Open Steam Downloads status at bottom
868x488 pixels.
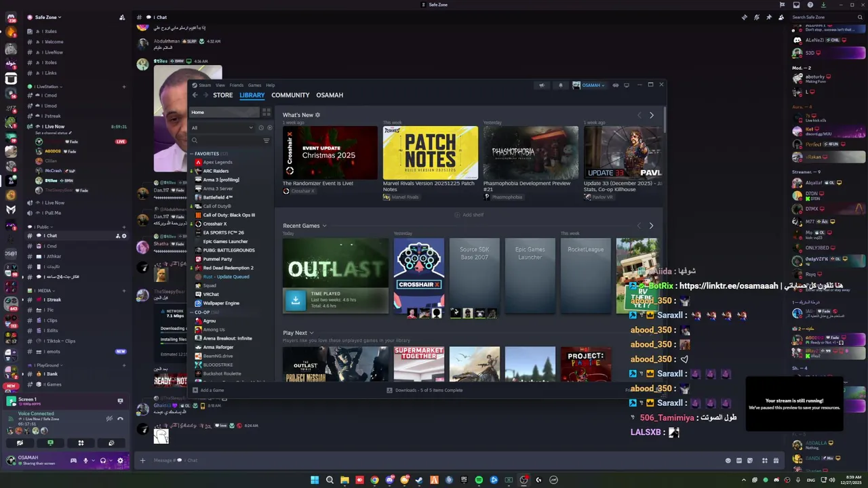(425, 390)
